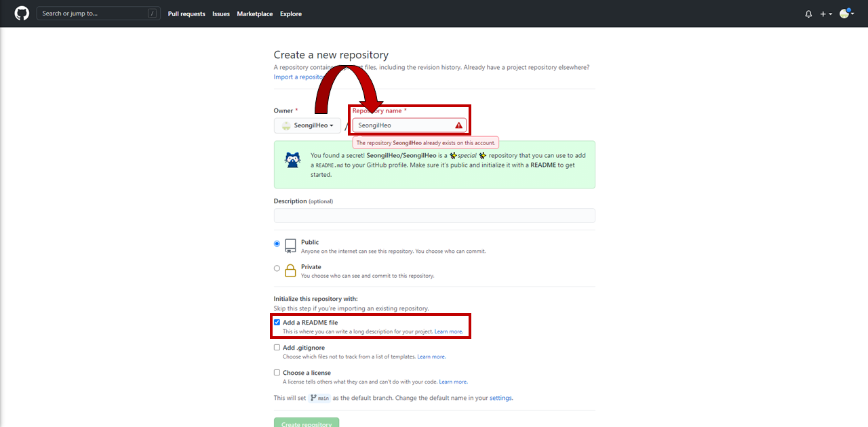The image size is (868, 427).
Task: Open Explore in top navigation
Action: [x=291, y=14]
